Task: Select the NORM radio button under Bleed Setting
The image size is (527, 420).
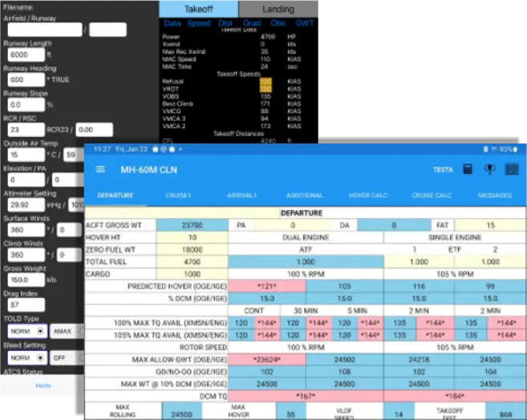Action: pyautogui.click(x=27, y=358)
